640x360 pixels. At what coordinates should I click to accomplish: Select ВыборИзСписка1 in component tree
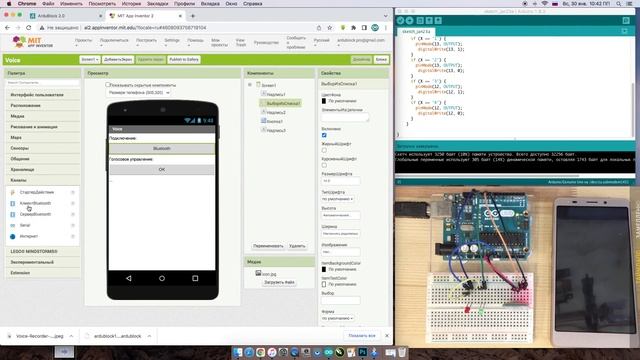click(280, 103)
